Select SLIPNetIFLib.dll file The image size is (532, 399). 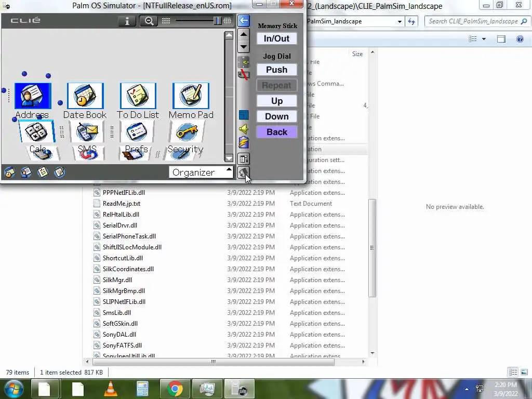tap(124, 302)
